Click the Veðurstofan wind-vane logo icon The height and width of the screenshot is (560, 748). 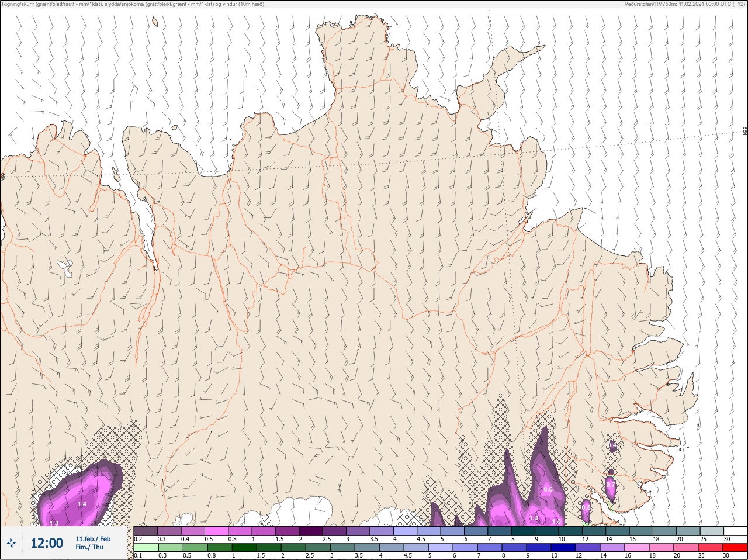(11, 543)
